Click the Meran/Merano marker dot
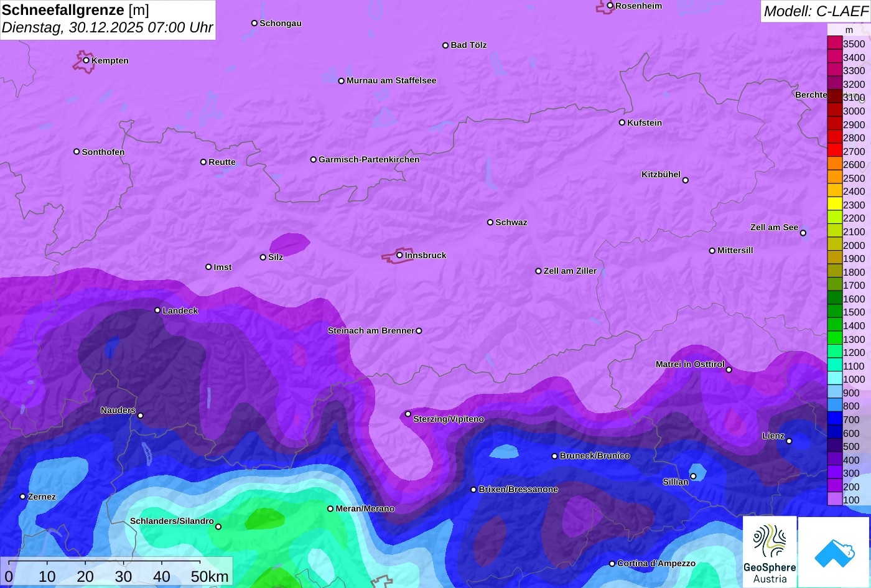 330,508
